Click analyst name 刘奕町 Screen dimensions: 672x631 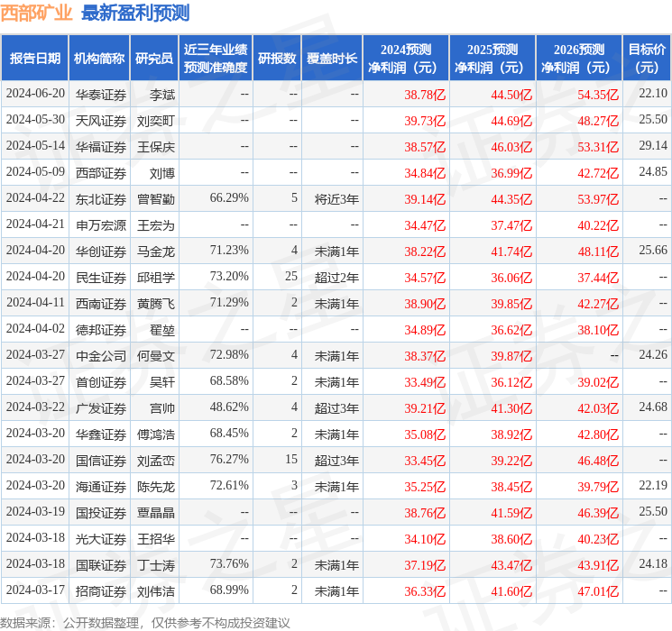pos(155,121)
